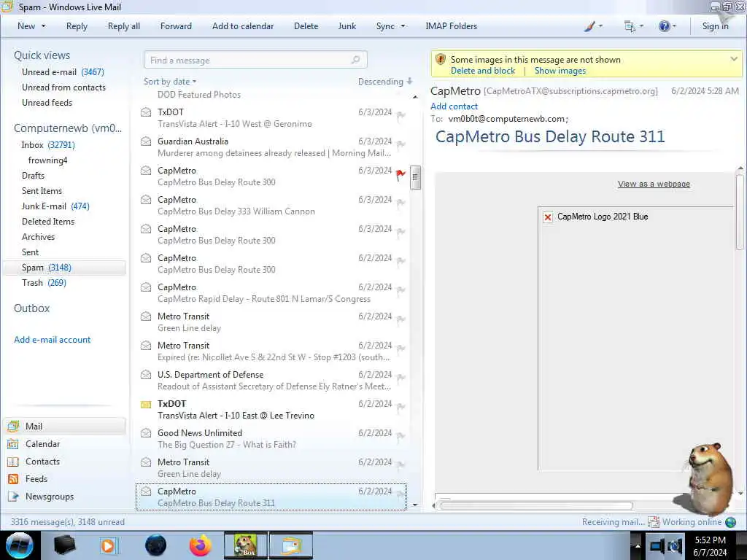The height and width of the screenshot is (560, 747).
Task: Click envelope icon of Good News Unlimited message
Action: (146, 433)
